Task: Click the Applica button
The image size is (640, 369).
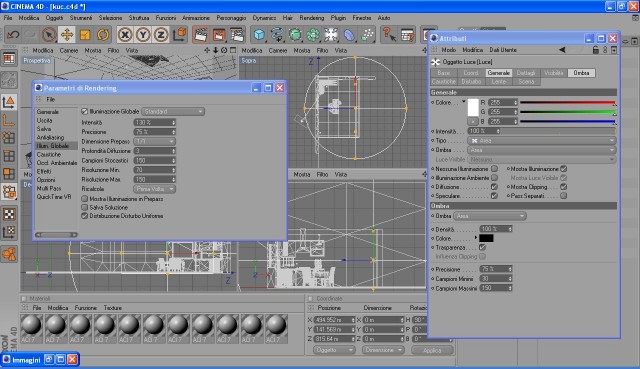Action: pyautogui.click(x=432, y=350)
